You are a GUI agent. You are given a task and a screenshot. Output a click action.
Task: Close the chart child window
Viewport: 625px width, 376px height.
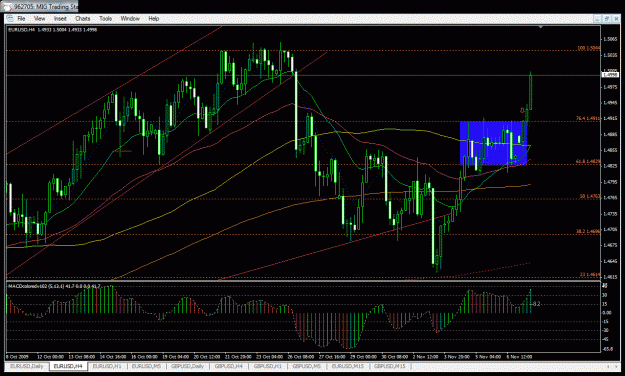click(x=615, y=19)
